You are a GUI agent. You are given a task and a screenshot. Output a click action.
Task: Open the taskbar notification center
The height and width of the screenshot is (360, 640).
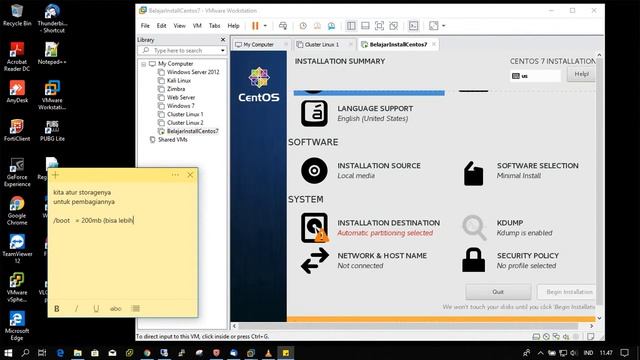pyautogui.click(x=624, y=353)
